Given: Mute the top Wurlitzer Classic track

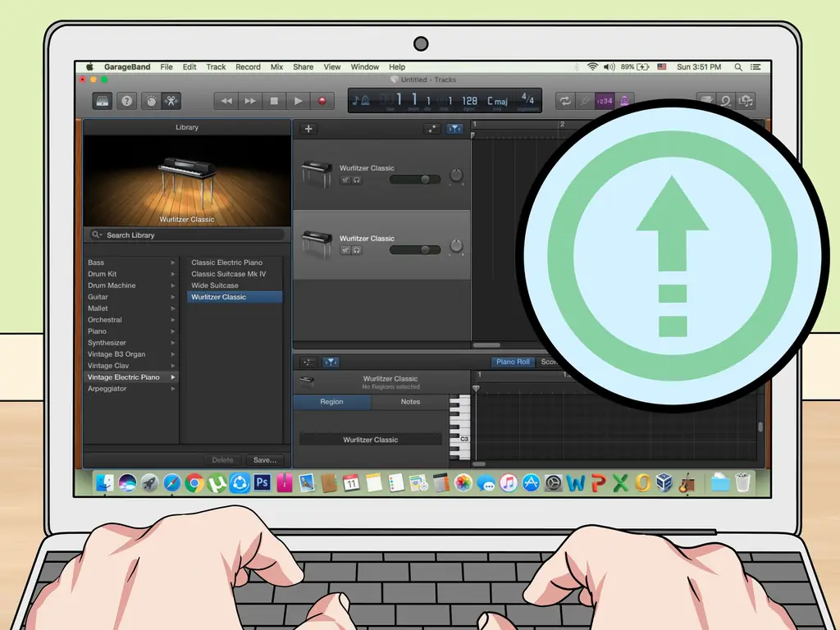Looking at the screenshot, I should pyautogui.click(x=345, y=180).
